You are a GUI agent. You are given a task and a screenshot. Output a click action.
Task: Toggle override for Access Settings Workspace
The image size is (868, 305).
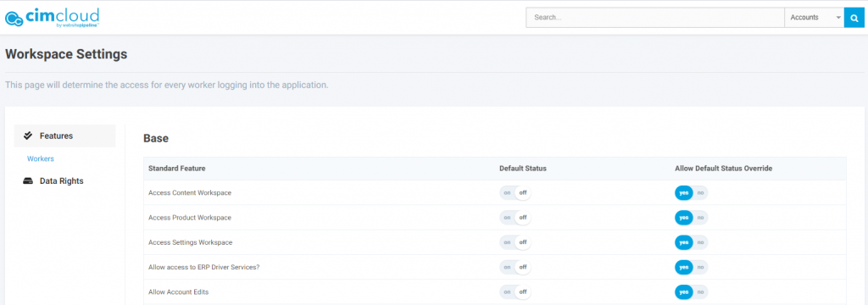[x=692, y=242]
